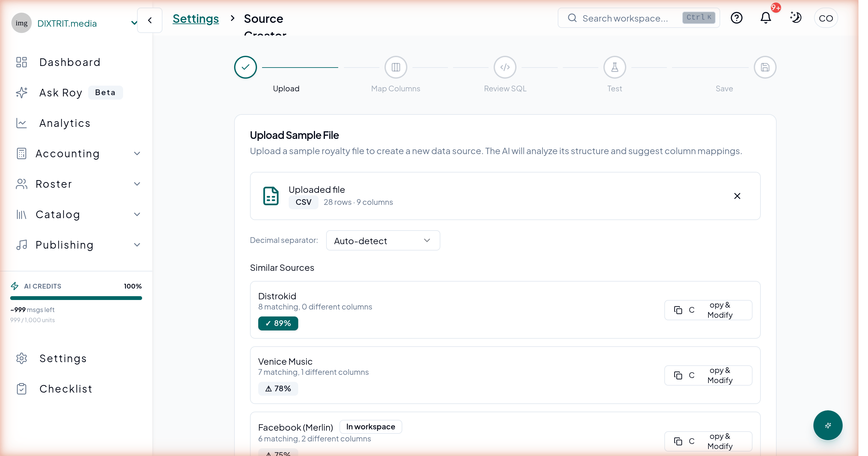Click '6 matching, 2 different columns' text
This screenshot has width=868, height=456.
(x=314, y=439)
